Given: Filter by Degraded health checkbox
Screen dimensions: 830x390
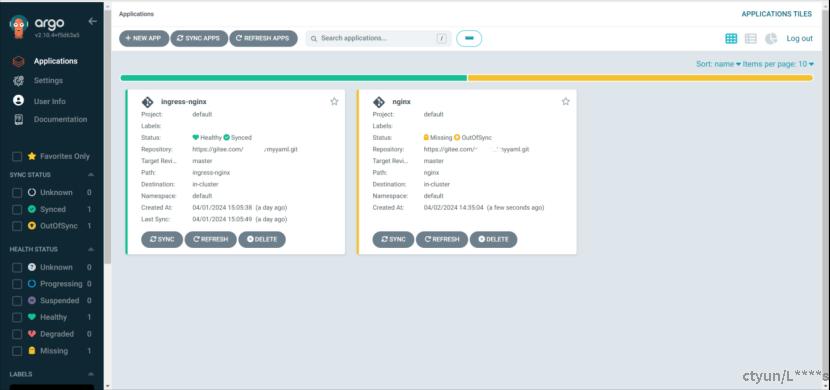Looking at the screenshot, I should coord(17,334).
